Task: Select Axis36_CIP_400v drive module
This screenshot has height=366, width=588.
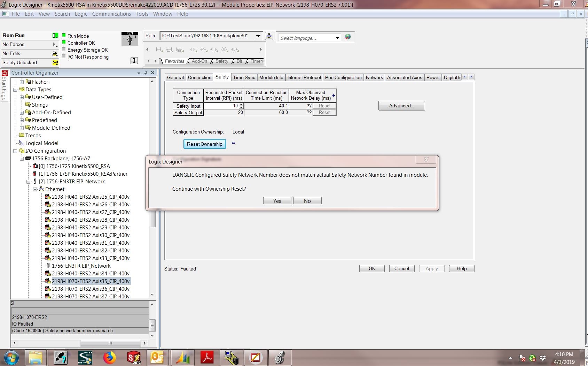Action: click(91, 289)
